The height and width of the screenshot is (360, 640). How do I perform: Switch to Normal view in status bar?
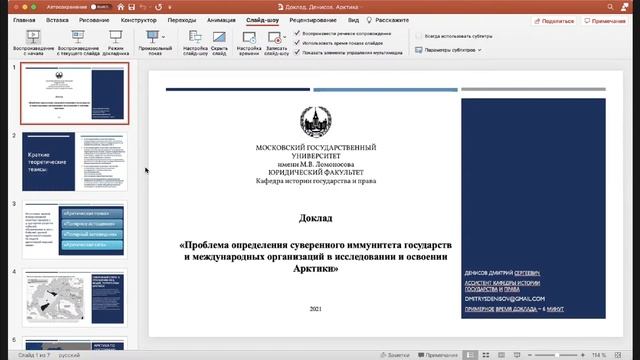click(x=470, y=355)
